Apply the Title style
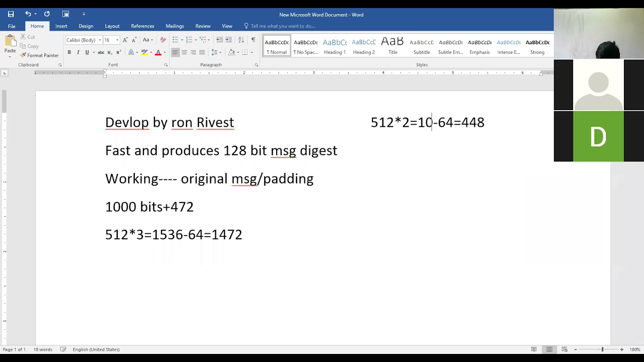644x362 pixels. coord(393,46)
